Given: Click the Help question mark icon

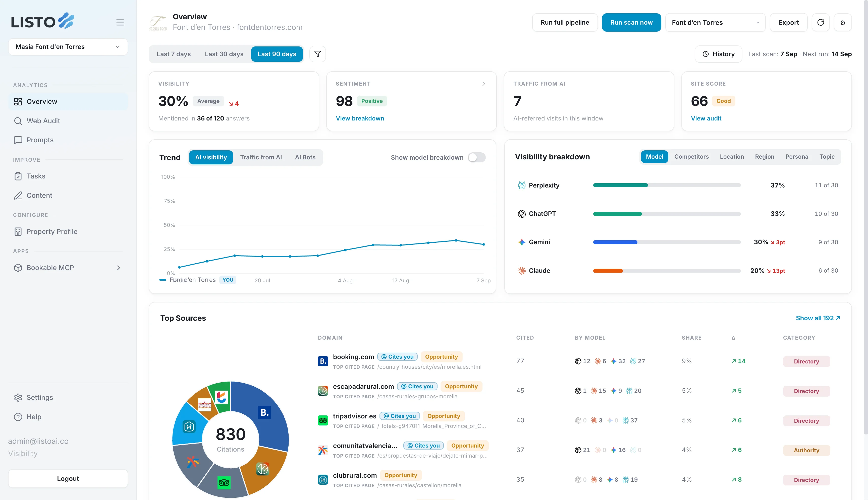Looking at the screenshot, I should coord(18,417).
